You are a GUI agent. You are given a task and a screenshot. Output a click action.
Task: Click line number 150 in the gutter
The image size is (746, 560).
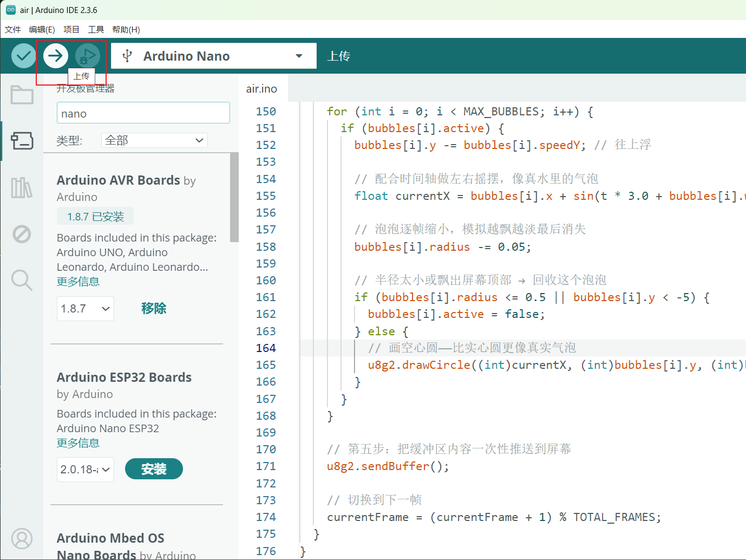[266, 112]
